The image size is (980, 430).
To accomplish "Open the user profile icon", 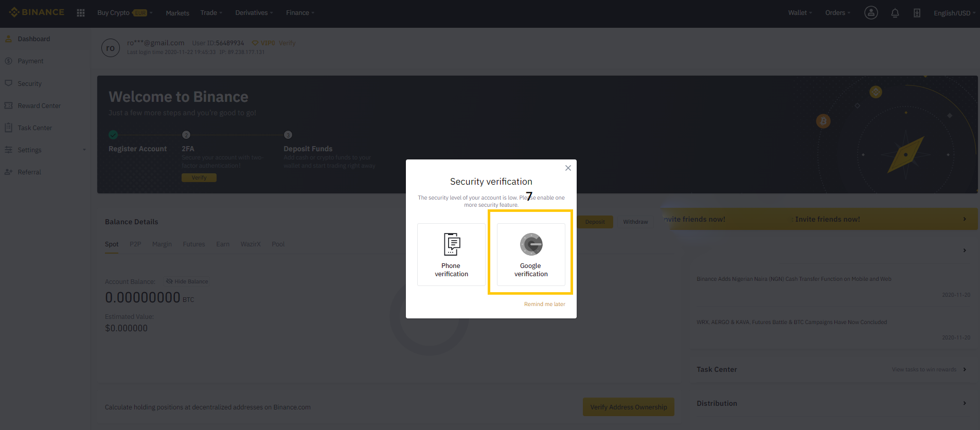I will 871,13.
